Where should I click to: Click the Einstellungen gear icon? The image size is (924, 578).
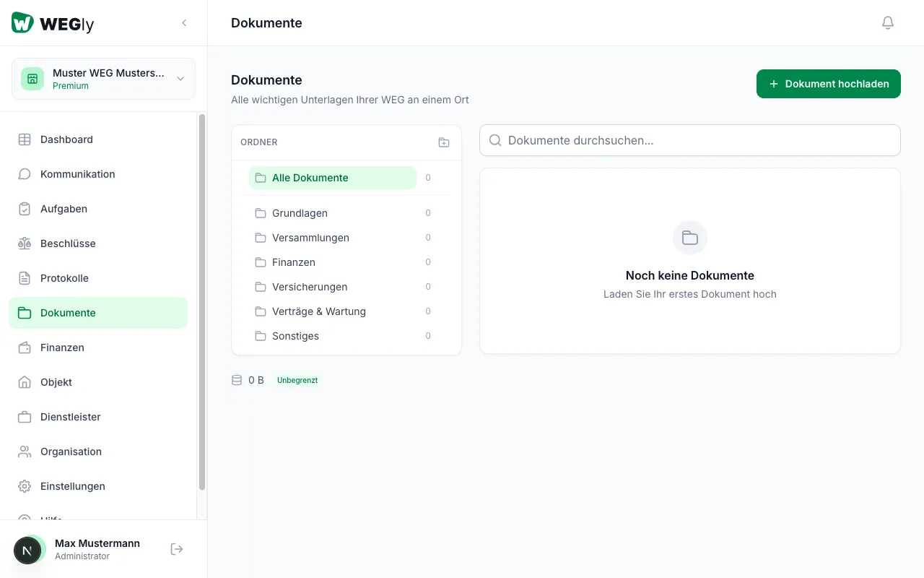25,486
